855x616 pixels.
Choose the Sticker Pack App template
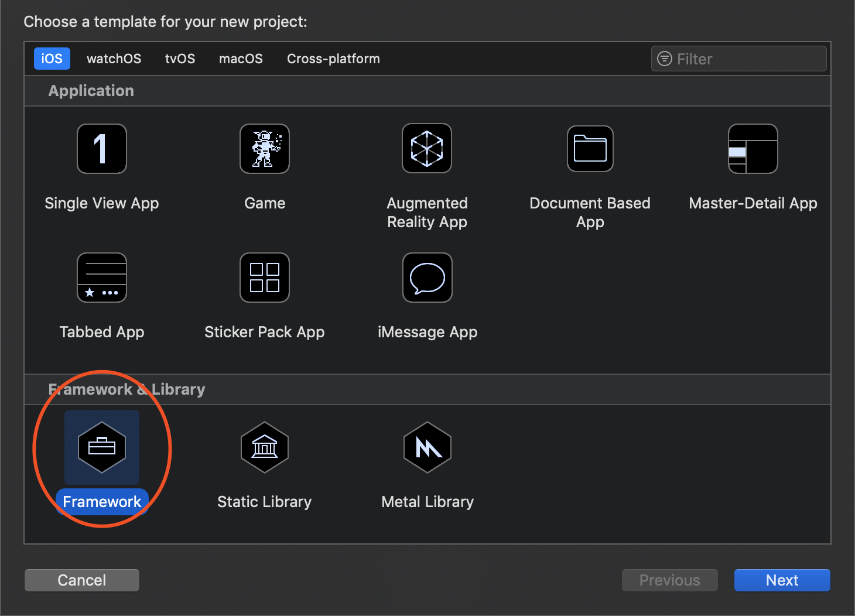[264, 278]
